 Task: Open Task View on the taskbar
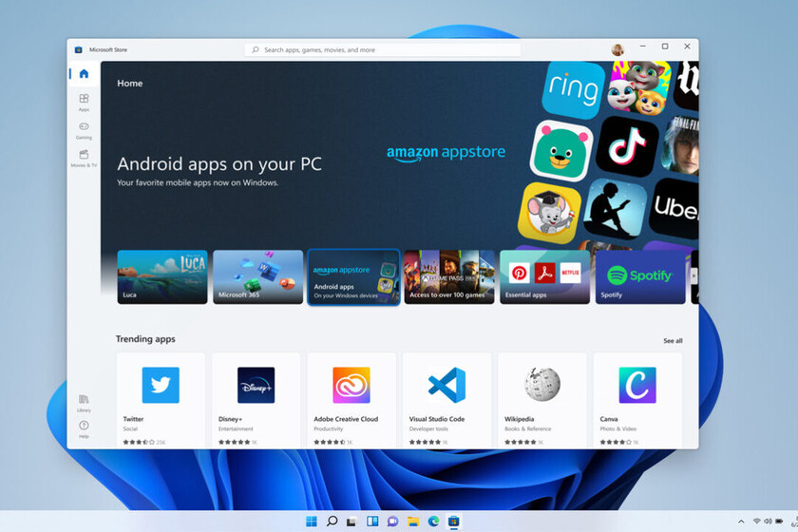351,522
